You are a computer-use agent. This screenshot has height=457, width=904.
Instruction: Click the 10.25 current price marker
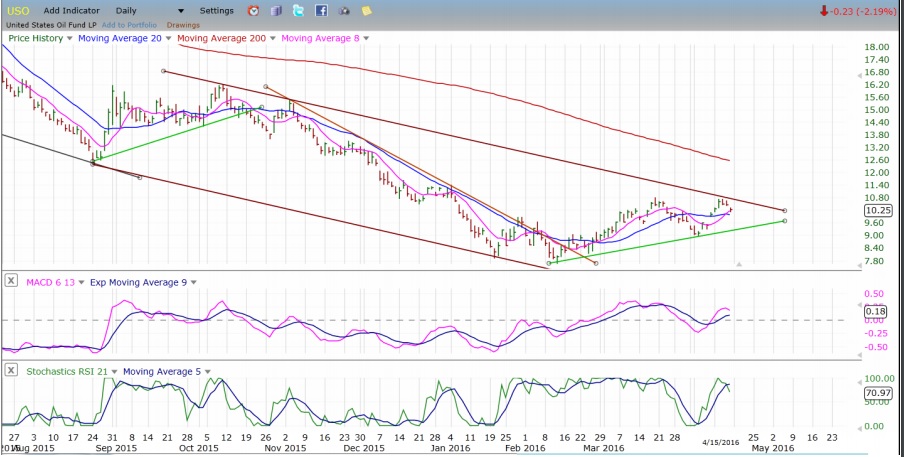pos(875,211)
